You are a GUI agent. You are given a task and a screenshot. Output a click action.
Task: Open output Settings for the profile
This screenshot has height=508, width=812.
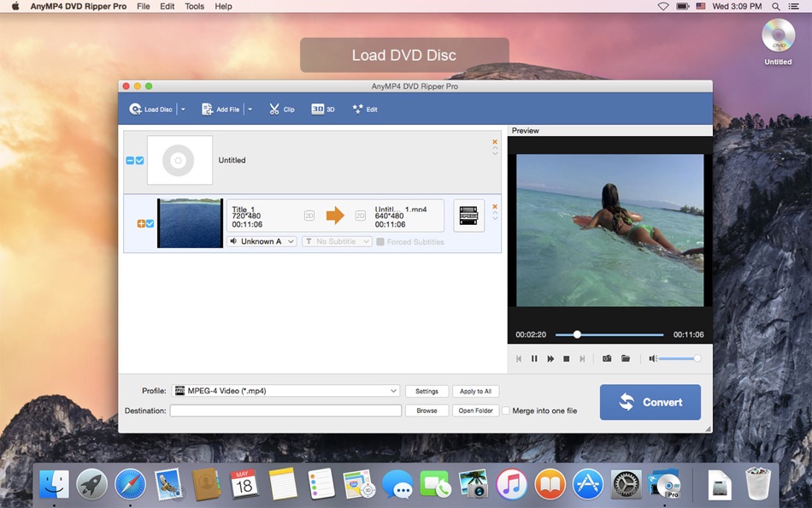point(427,391)
